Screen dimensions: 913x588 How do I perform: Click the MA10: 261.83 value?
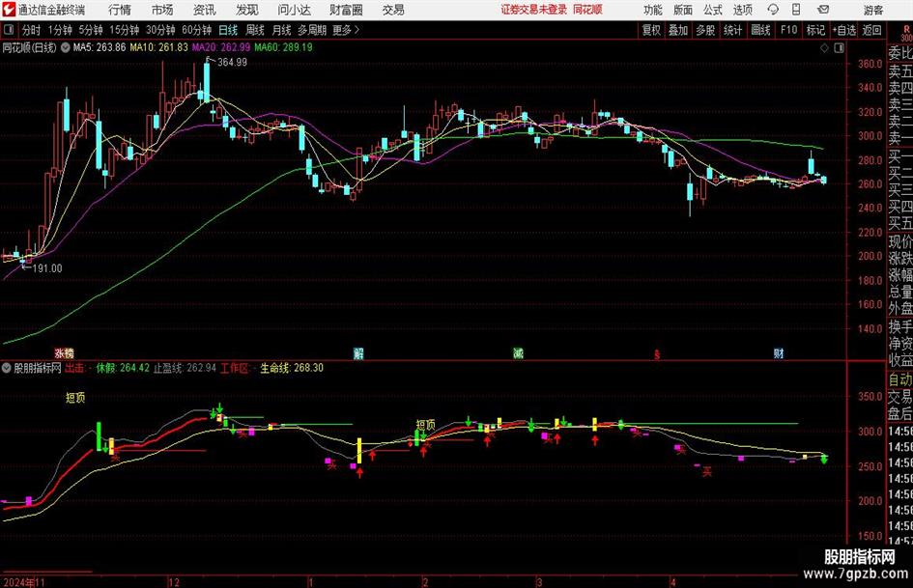159,47
